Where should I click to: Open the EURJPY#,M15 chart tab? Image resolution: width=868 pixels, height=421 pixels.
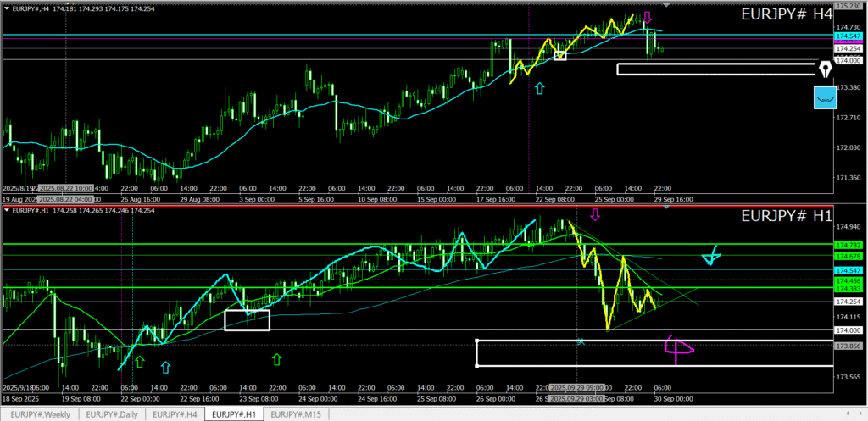pos(297,414)
